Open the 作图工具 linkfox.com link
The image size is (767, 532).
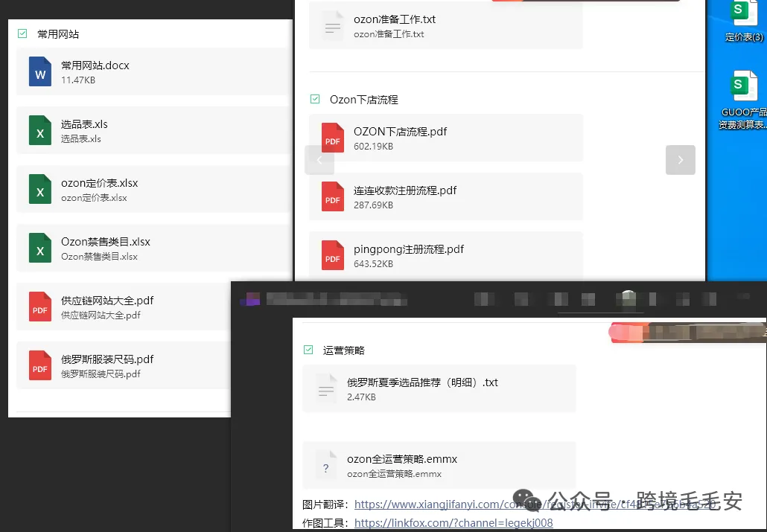coord(453,523)
